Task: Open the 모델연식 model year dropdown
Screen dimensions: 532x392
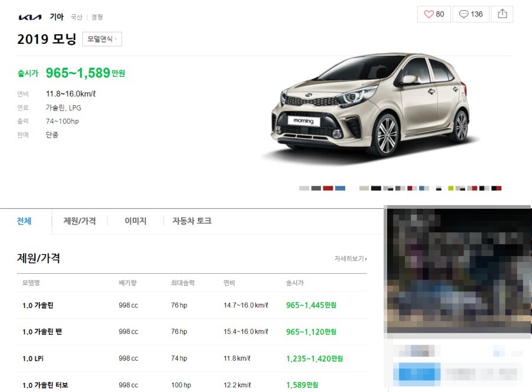Action: click(x=102, y=39)
